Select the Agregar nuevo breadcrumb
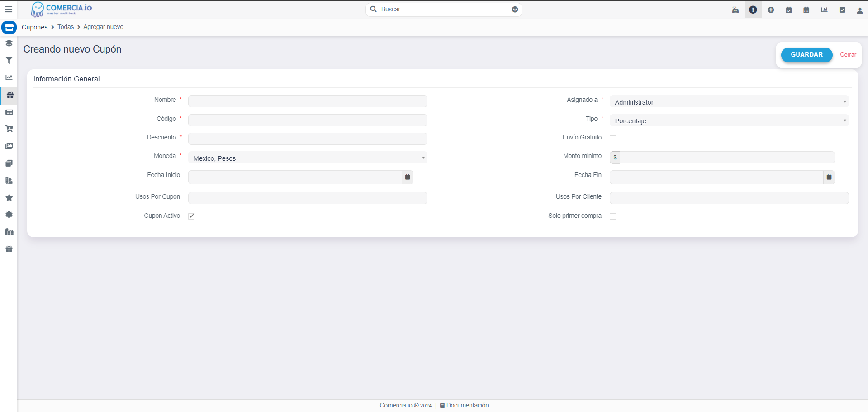 pyautogui.click(x=103, y=27)
